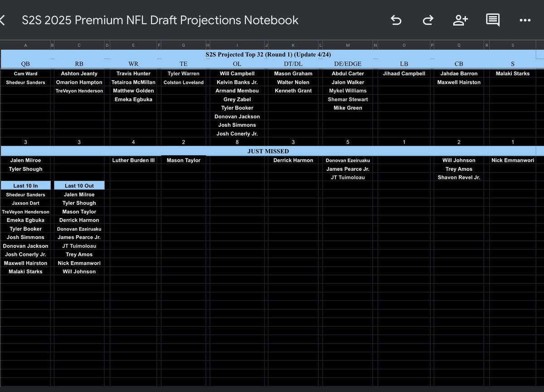Select the OL count cell showing 8
The width and height of the screenshot is (544, 392).
[x=237, y=142]
